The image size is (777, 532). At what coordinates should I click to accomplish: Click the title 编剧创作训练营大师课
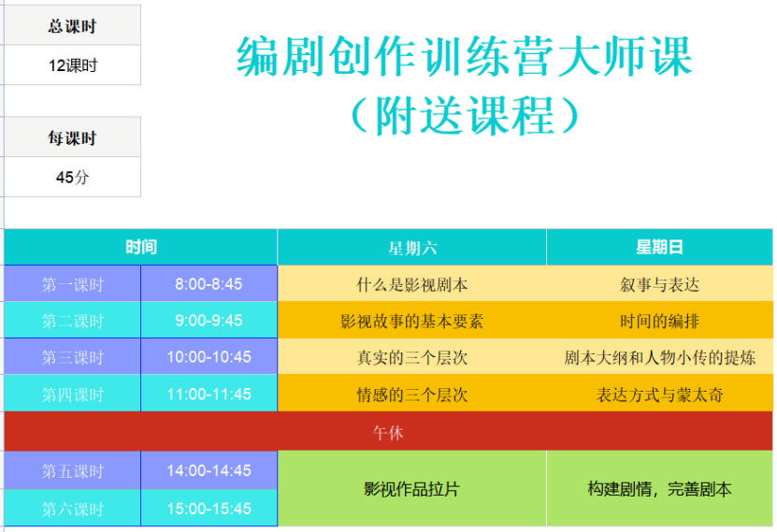(464, 57)
